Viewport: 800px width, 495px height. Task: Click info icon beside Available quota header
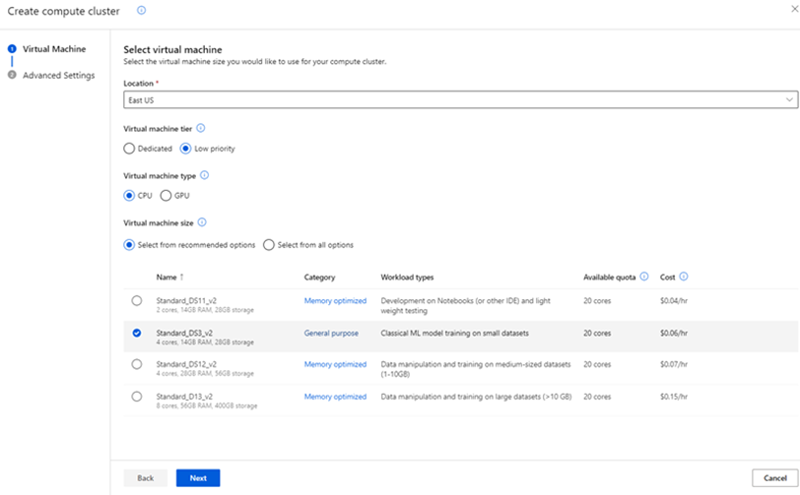[644, 277]
